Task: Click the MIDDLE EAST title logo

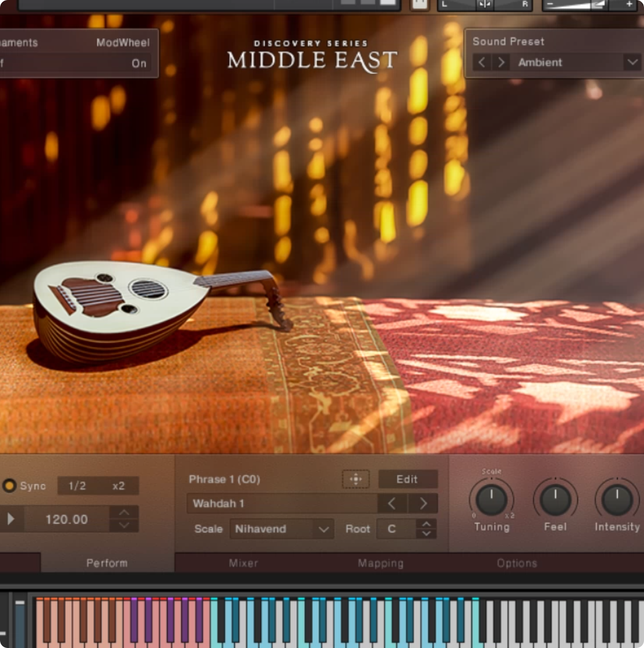Action: (312, 60)
